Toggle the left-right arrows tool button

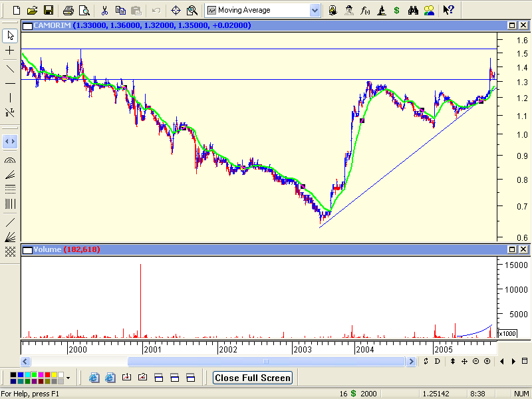[10, 141]
